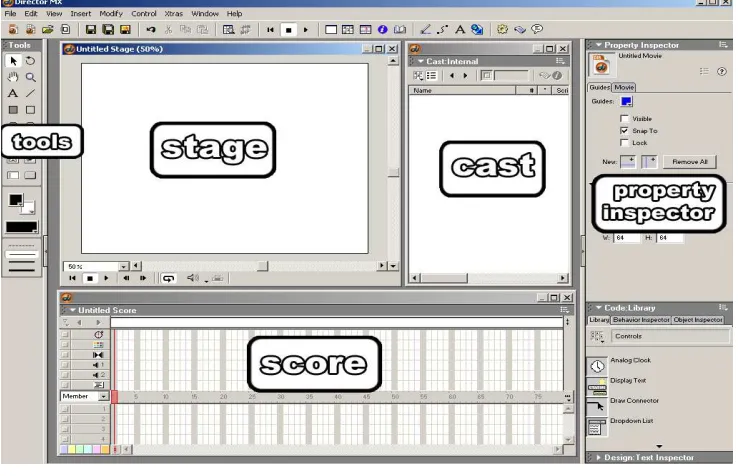738x476 pixels.
Task: Open the Modify menu
Action: pos(111,14)
